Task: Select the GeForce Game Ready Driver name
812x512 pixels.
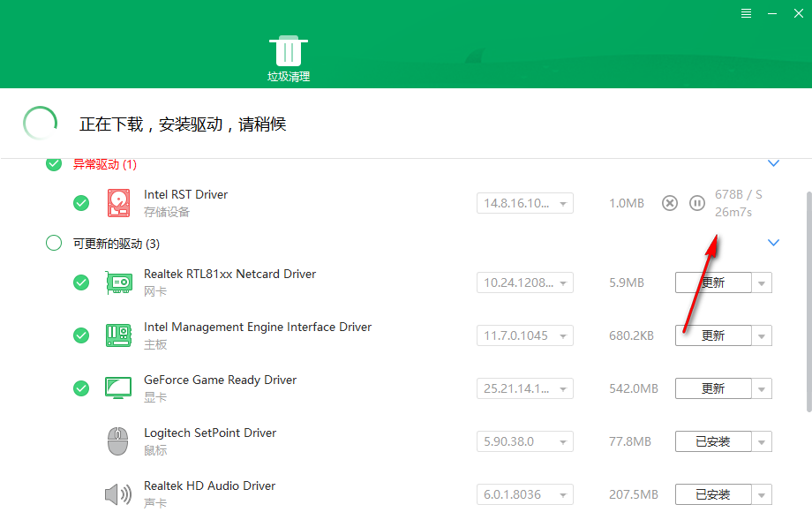Action: click(x=220, y=380)
